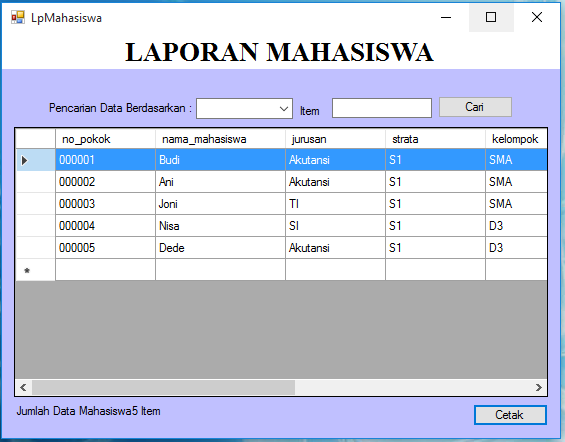
Task: Click the jurusan column header
Action: 335,139
